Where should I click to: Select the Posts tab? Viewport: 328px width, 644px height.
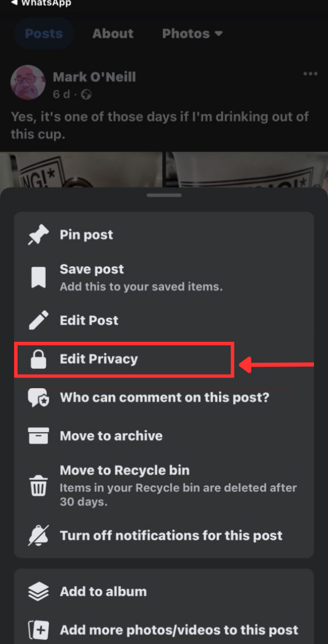pos(44,34)
